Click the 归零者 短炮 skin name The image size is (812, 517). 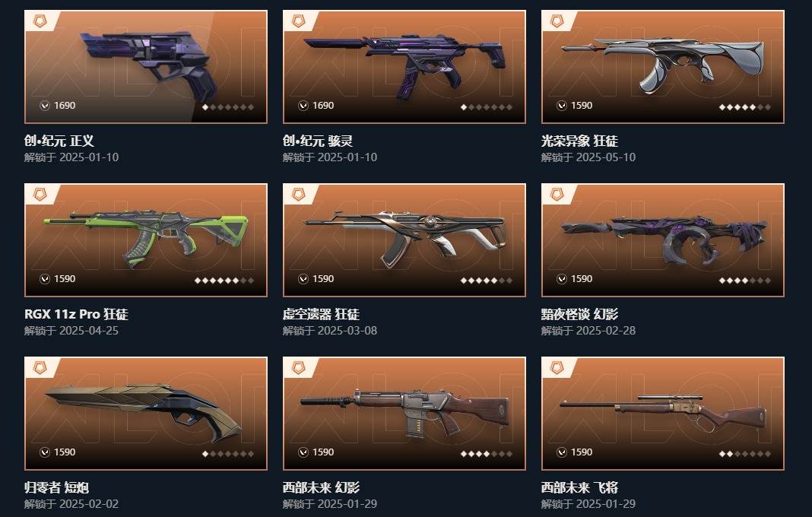[56, 487]
